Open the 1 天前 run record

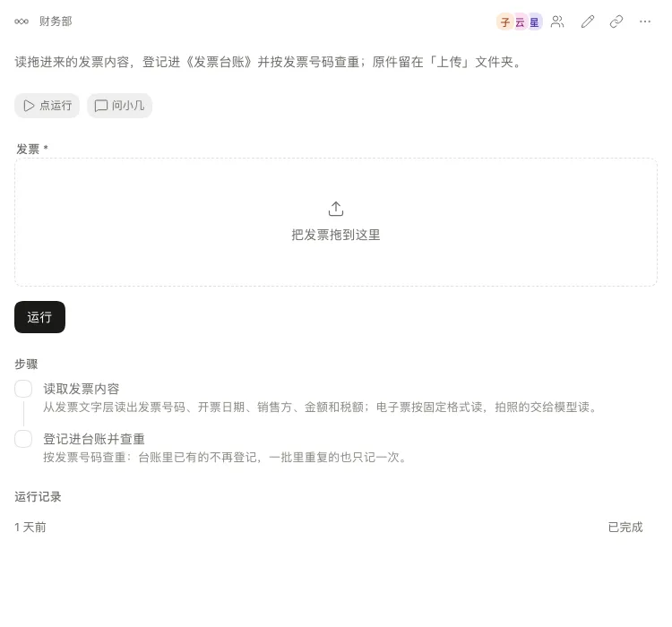coord(329,528)
